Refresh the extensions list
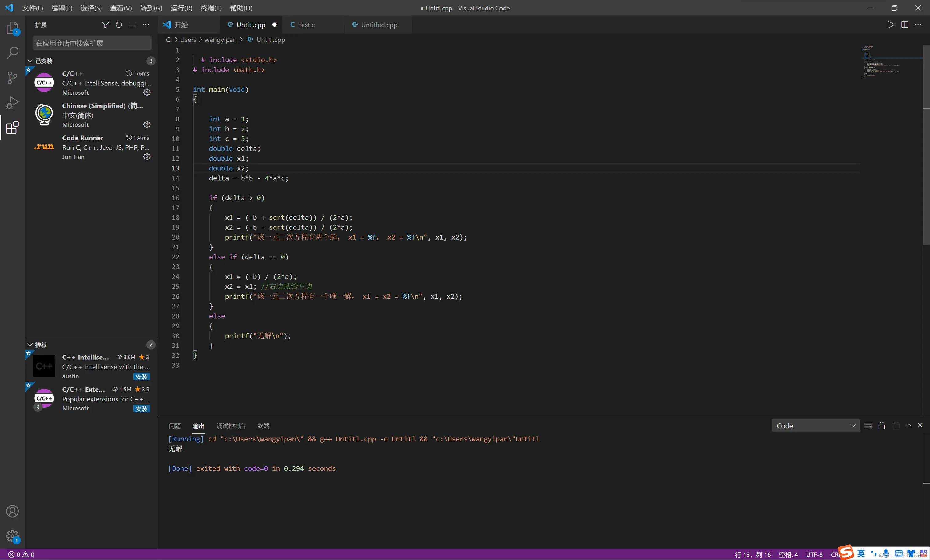Viewport: 930px width, 560px height. click(x=118, y=25)
